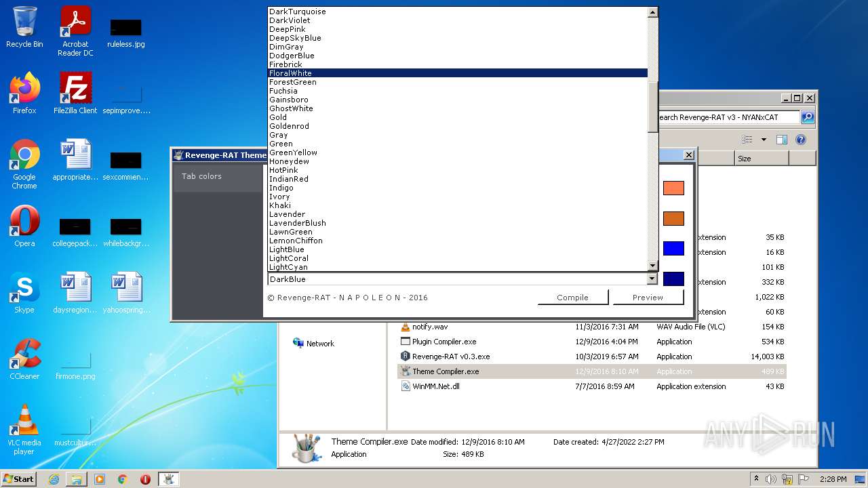
Task: Select DarkTurquoise in the color list
Action: point(458,12)
